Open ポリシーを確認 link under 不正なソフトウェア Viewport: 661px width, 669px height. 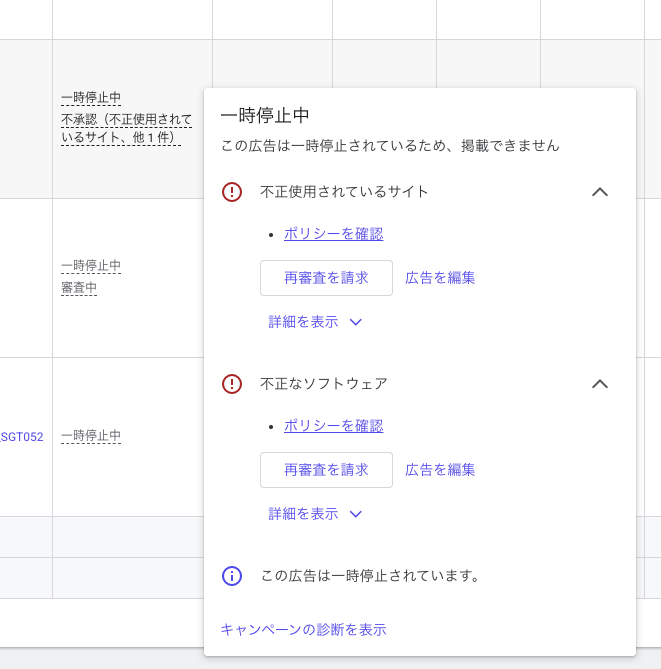[x=334, y=426]
